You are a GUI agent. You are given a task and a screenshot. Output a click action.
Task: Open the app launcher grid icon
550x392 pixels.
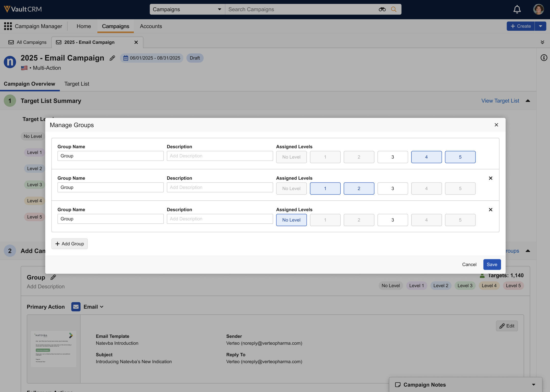pyautogui.click(x=8, y=26)
